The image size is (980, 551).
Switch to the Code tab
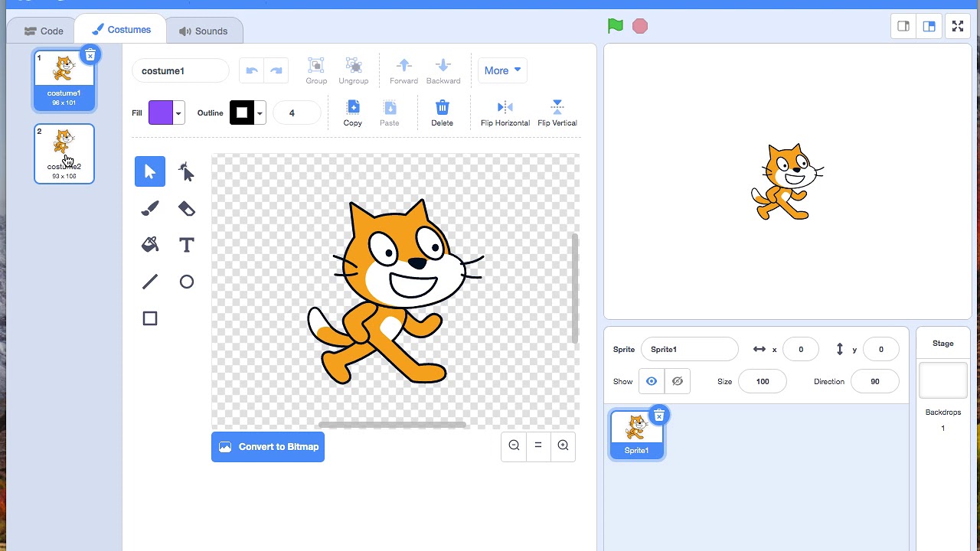point(44,31)
